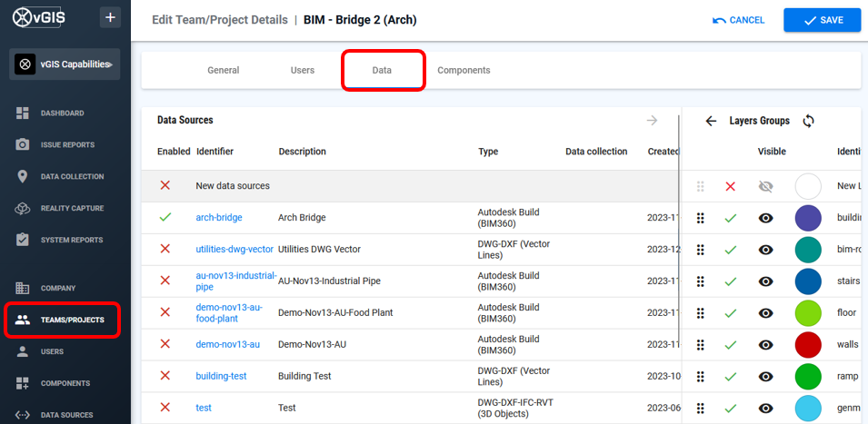Viewport: 868px width, 424px height.
Task: Click the green color swatch of ramp layer
Action: click(808, 377)
